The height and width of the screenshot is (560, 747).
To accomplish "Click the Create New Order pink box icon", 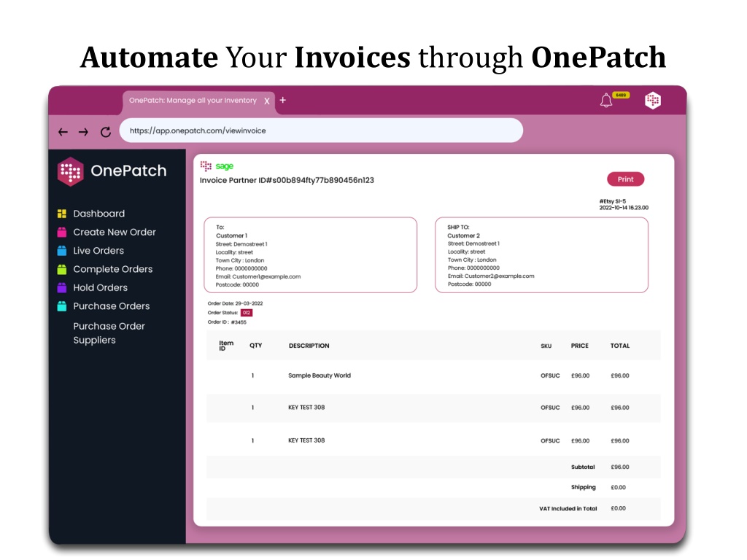I will pyautogui.click(x=62, y=233).
